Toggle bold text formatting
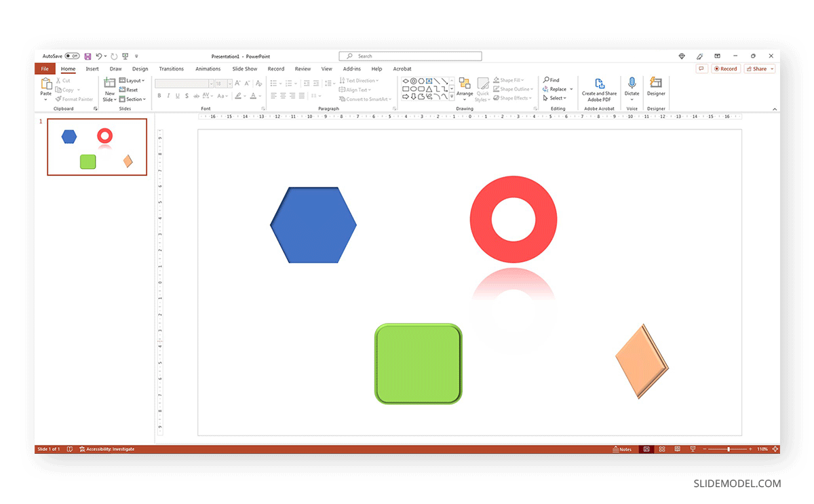The height and width of the screenshot is (504, 814). (159, 96)
